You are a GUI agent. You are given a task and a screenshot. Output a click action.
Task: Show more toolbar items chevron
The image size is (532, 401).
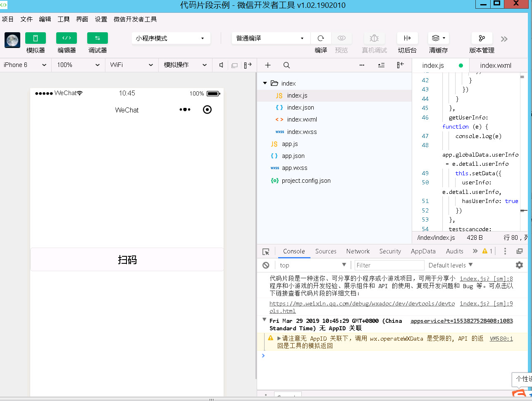point(504,39)
